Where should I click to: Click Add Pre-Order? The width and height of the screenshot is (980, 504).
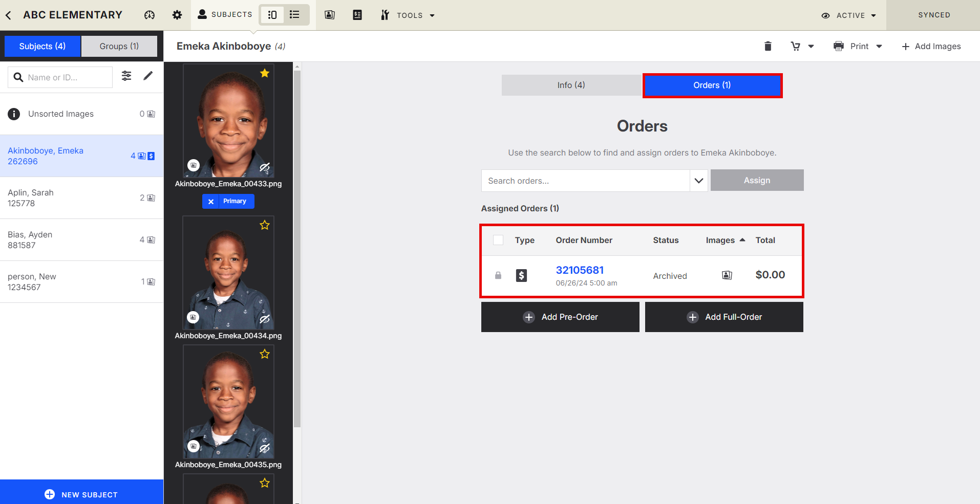560,317
